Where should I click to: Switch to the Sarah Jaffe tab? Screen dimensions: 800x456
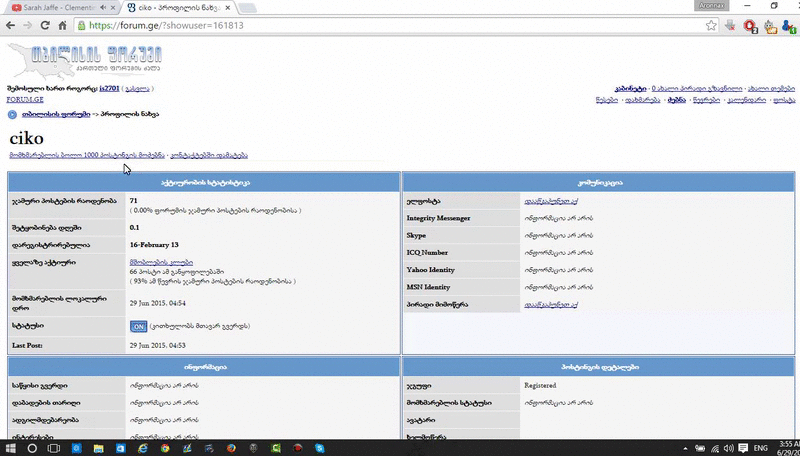(x=60, y=8)
